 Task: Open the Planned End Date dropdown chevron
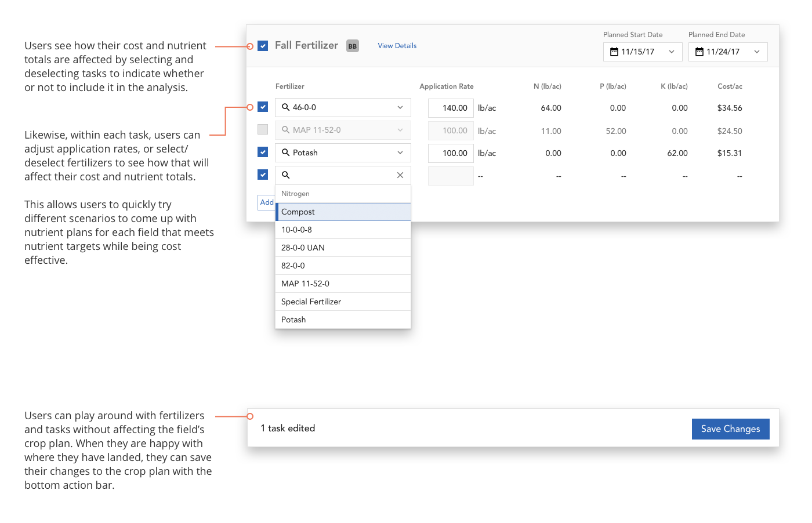coord(757,52)
